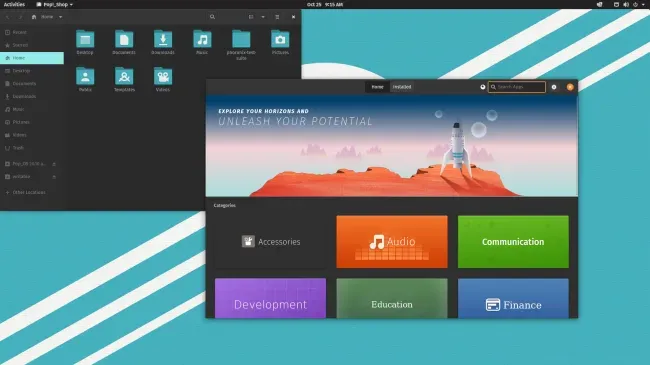The width and height of the screenshot is (650, 365).
Task: Open the Communication category tile
Action: [513, 242]
